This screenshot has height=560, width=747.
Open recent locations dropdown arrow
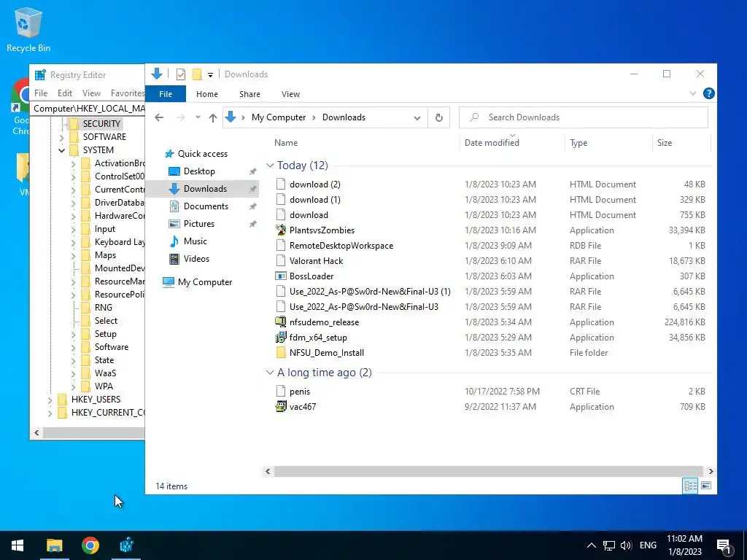point(198,117)
